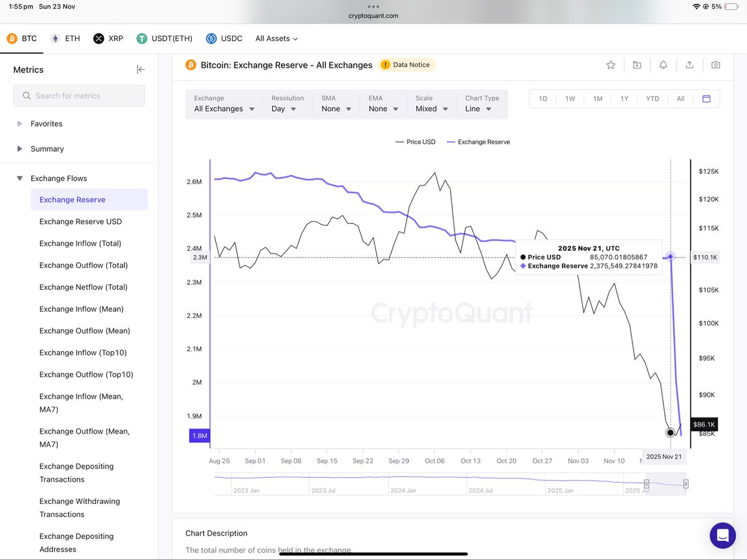747x560 pixels.
Task: Click the Bitcoin logo in chart title
Action: click(x=191, y=65)
